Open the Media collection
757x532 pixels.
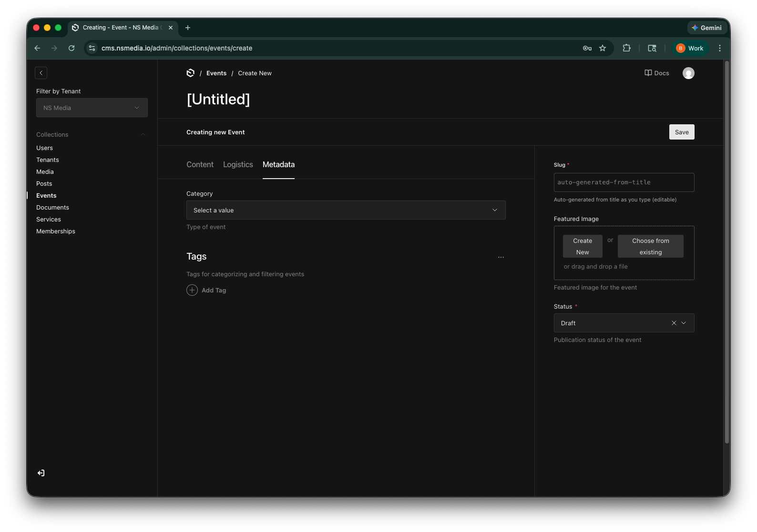coord(45,171)
